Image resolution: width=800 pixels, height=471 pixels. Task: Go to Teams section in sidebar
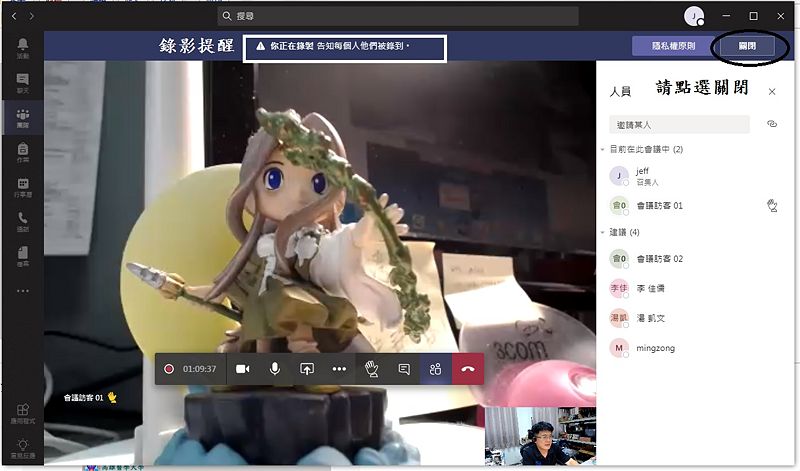tap(23, 117)
